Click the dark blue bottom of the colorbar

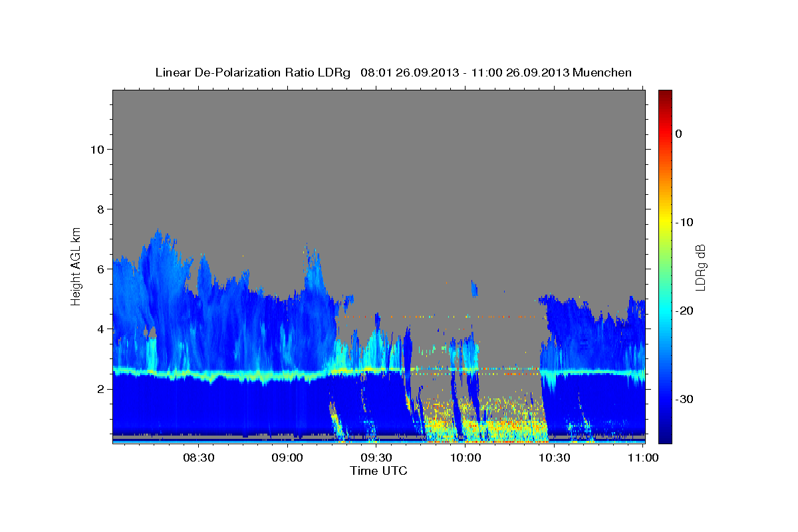pos(665,436)
